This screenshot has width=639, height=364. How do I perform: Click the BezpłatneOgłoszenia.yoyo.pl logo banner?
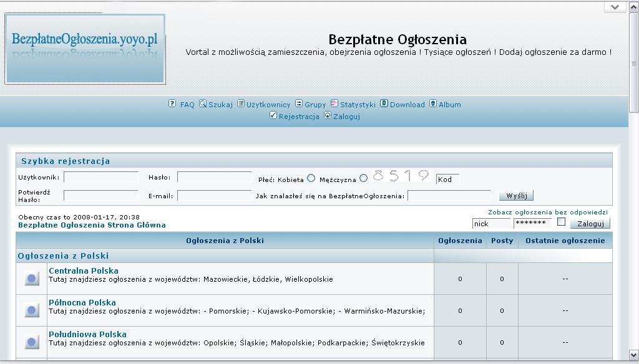click(x=85, y=49)
